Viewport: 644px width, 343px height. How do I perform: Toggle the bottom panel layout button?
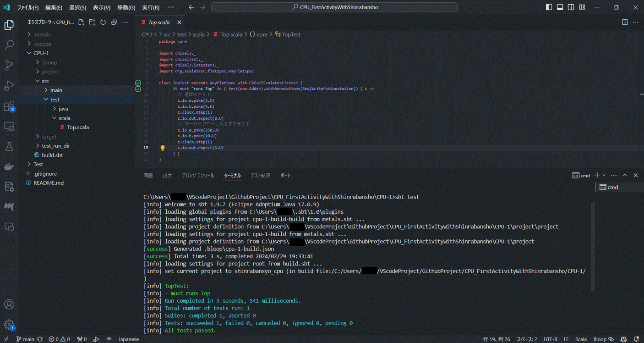(560, 7)
